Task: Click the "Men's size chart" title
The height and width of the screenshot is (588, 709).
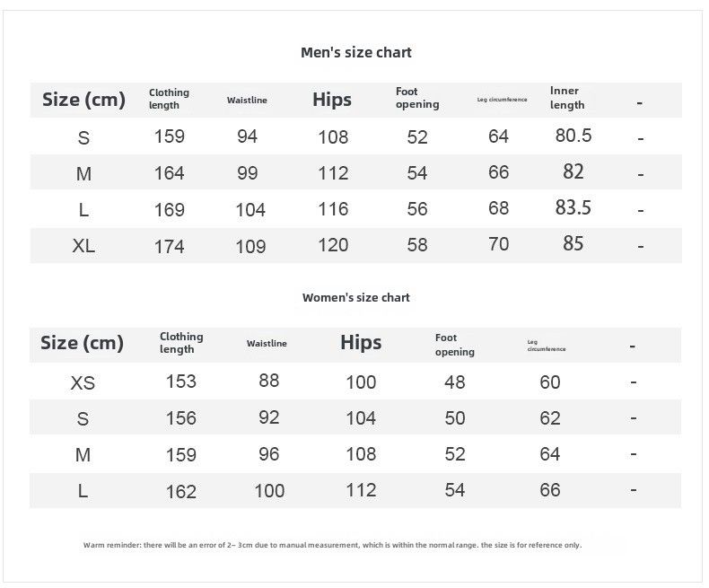Action: pyautogui.click(x=355, y=52)
